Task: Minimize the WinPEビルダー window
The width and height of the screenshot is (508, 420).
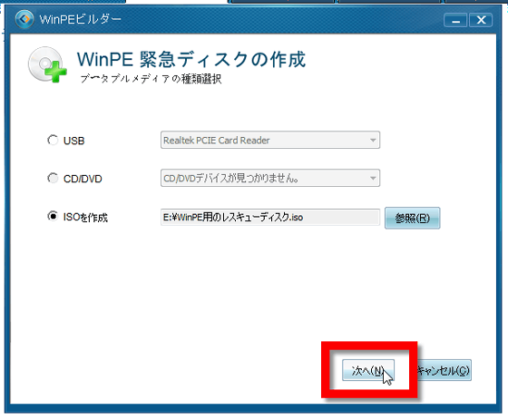Action: [455, 20]
